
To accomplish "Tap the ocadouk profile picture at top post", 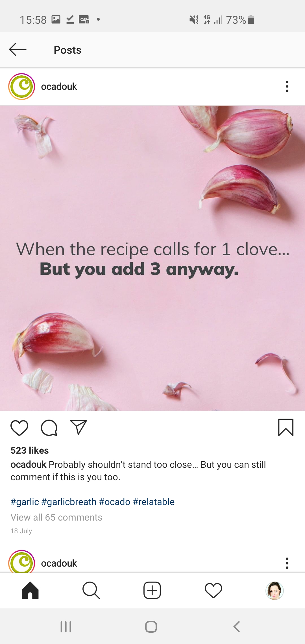I will click(x=22, y=86).
